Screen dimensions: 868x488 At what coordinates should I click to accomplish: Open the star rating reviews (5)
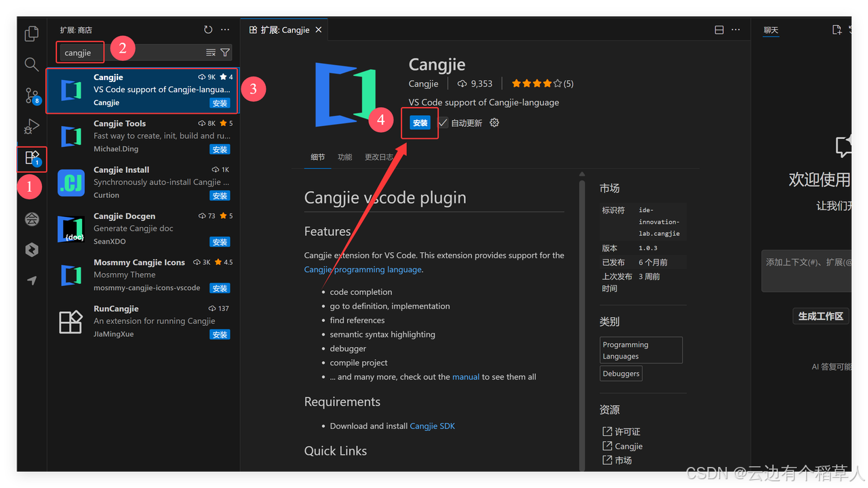point(542,83)
